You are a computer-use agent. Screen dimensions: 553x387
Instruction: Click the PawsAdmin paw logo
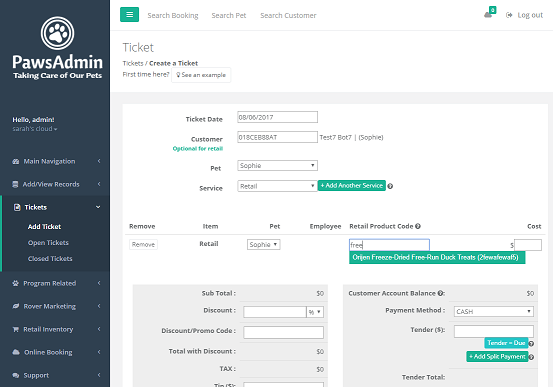pyautogui.click(x=57, y=33)
